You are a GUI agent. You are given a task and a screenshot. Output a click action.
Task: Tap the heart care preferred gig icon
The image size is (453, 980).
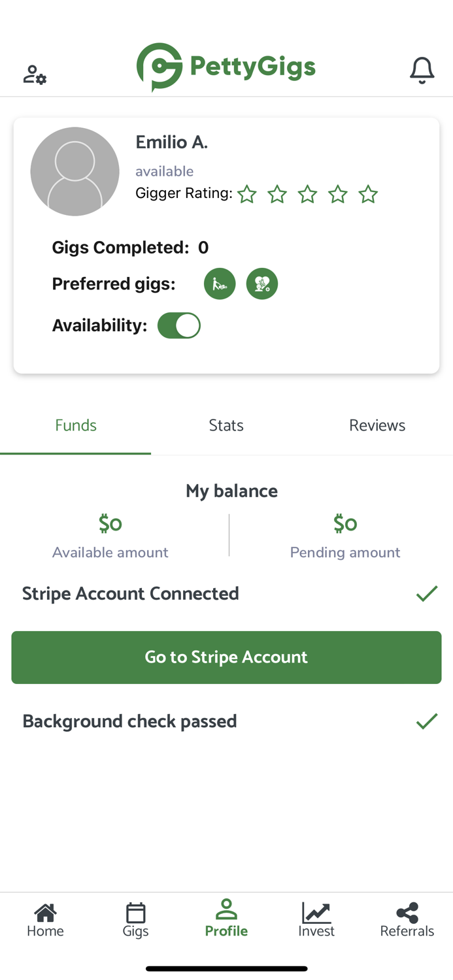pos(262,284)
